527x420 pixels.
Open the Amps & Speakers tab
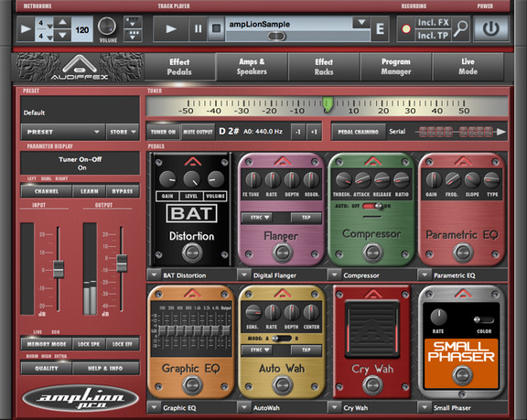(252, 67)
